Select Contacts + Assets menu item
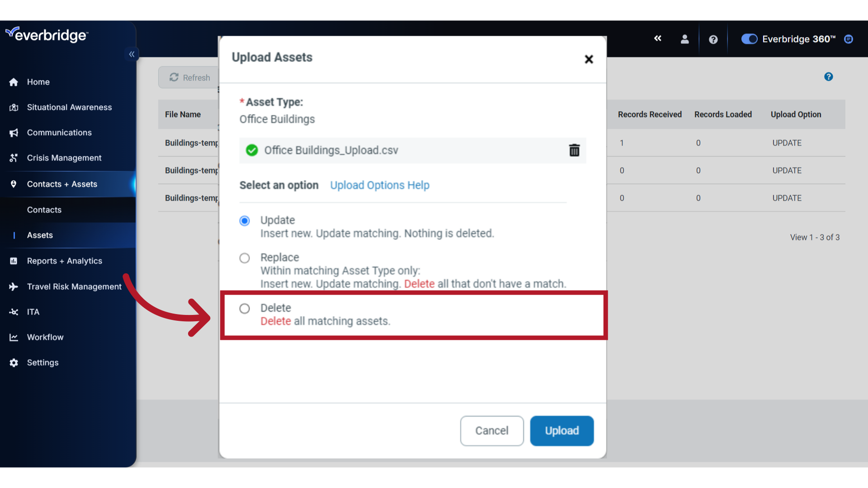The image size is (868, 488). [62, 183]
